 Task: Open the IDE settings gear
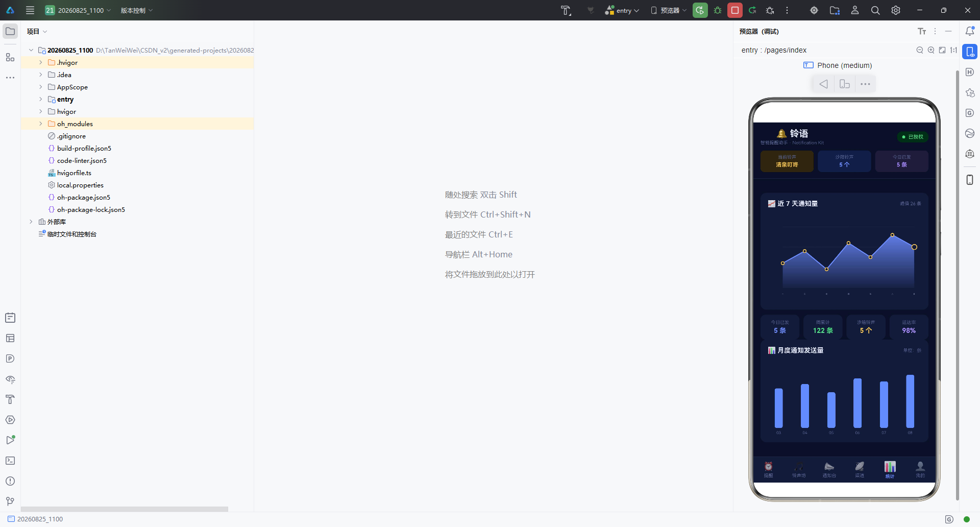point(896,10)
